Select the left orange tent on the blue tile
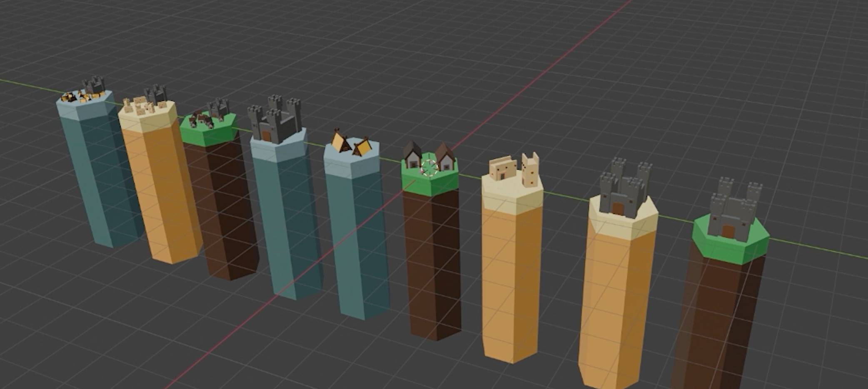Screen dimensions: 868x389 [342, 142]
